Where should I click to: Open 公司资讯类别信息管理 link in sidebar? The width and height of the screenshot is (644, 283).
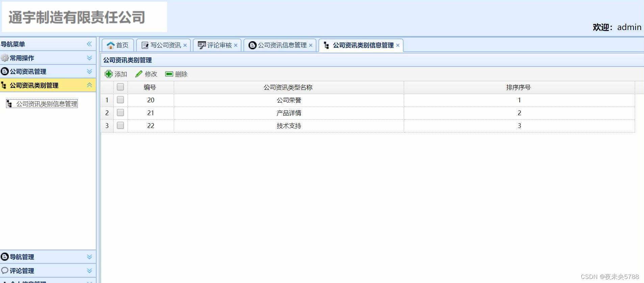tap(47, 104)
